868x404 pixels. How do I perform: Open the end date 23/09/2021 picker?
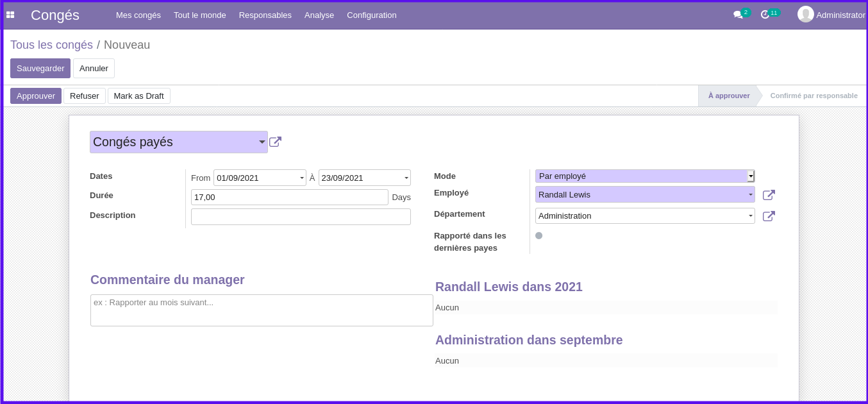(365, 178)
